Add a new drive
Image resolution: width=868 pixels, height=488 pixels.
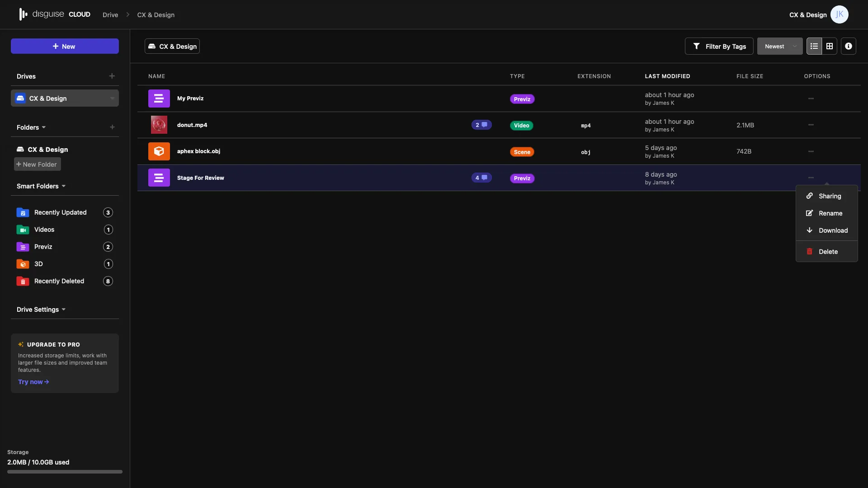point(112,76)
